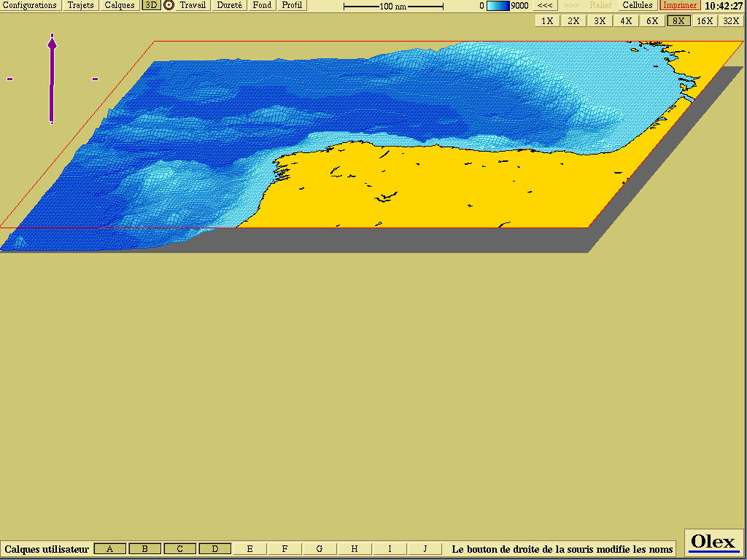Image resolution: width=747 pixels, height=560 pixels.
Task: Expand the Fond menu
Action: [x=262, y=5]
